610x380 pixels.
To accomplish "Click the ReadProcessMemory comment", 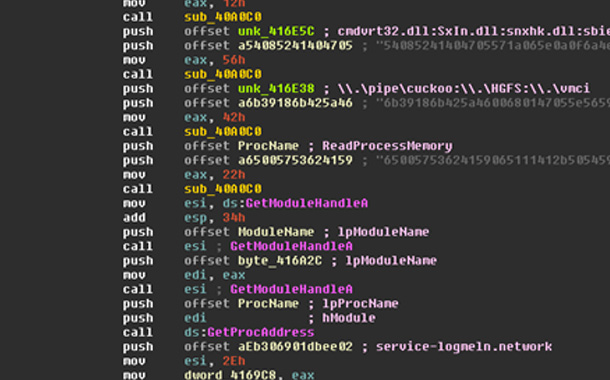I will (387, 146).
